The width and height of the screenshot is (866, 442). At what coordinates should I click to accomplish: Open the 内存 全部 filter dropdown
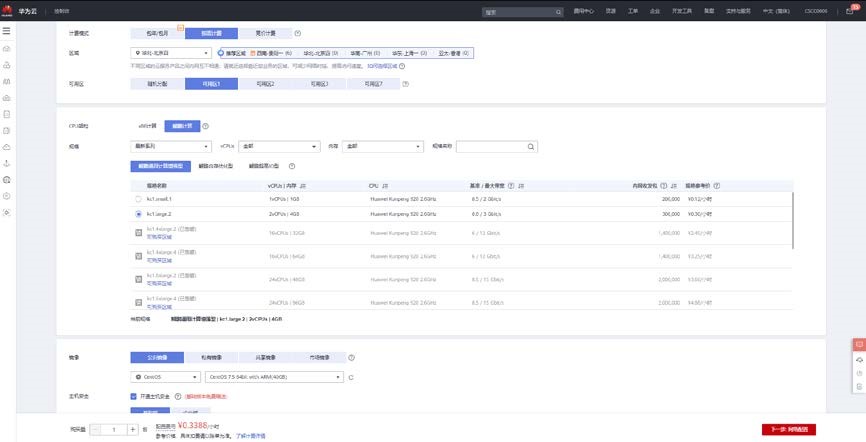click(x=383, y=146)
